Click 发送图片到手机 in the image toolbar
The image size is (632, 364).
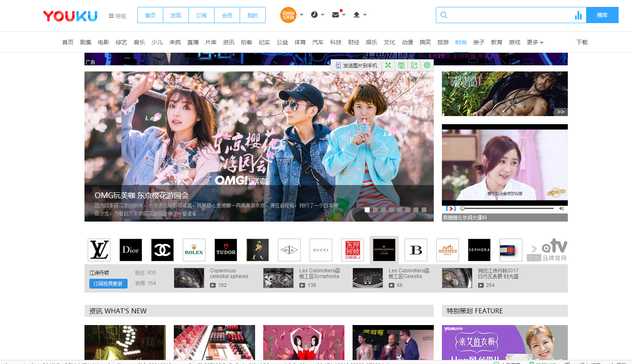[356, 65]
